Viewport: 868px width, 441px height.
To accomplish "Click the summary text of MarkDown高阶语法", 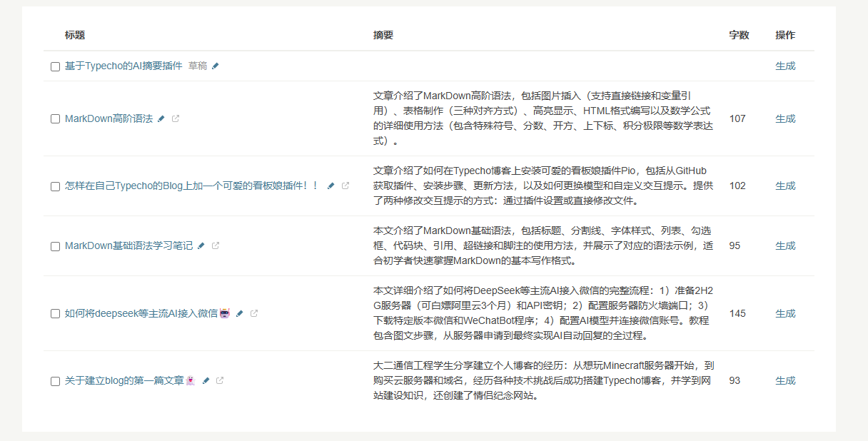I will tap(542, 118).
